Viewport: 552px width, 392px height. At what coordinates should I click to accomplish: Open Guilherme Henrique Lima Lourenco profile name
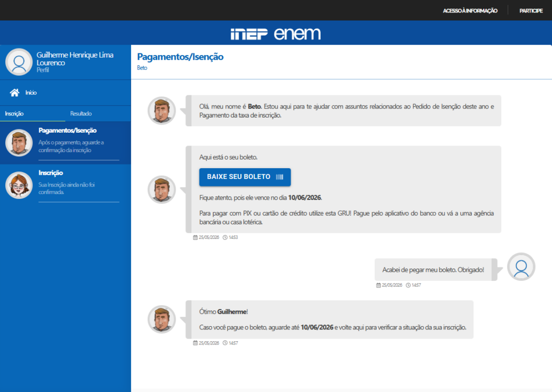(x=75, y=59)
